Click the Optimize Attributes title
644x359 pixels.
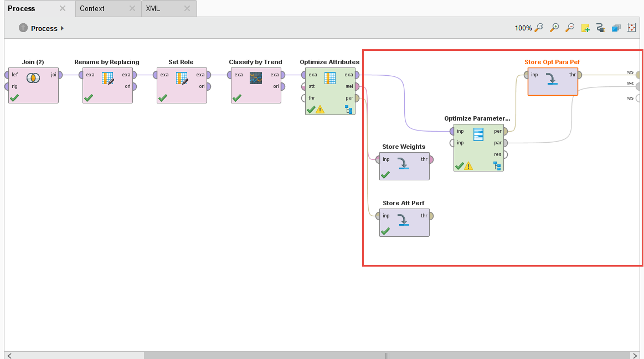(329, 62)
